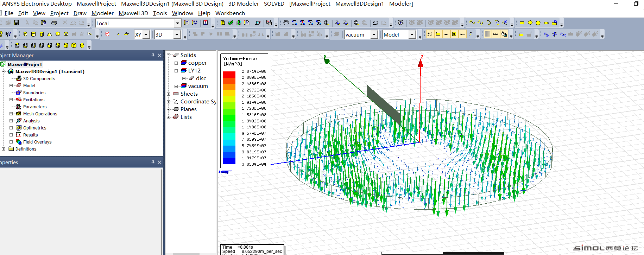Select 3D Components in project tree

coord(39,78)
